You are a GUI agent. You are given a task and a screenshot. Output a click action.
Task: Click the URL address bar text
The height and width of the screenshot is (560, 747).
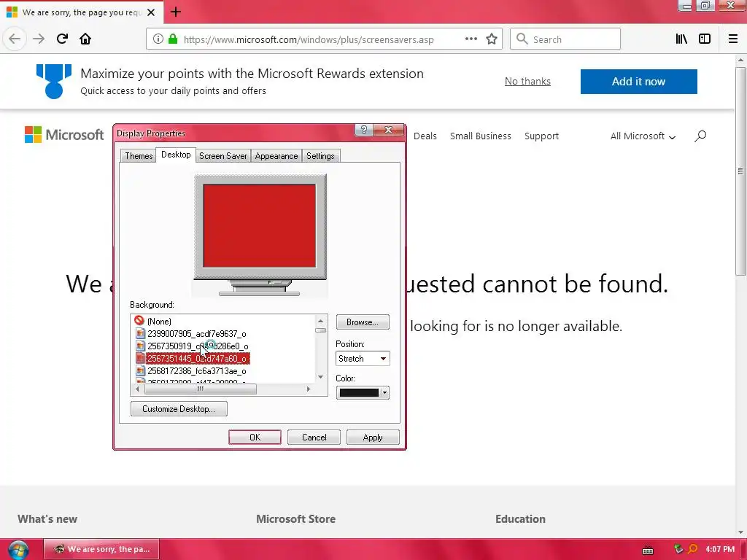[309, 39]
